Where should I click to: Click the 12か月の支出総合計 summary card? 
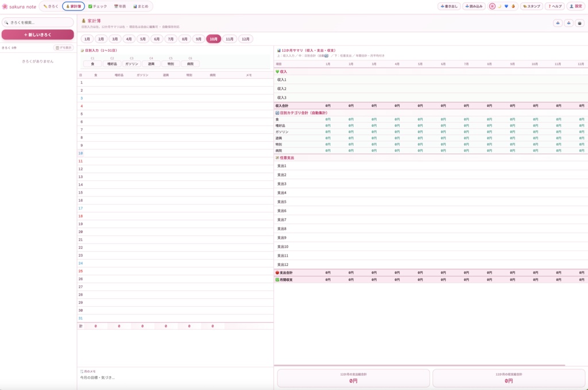pos(353,378)
